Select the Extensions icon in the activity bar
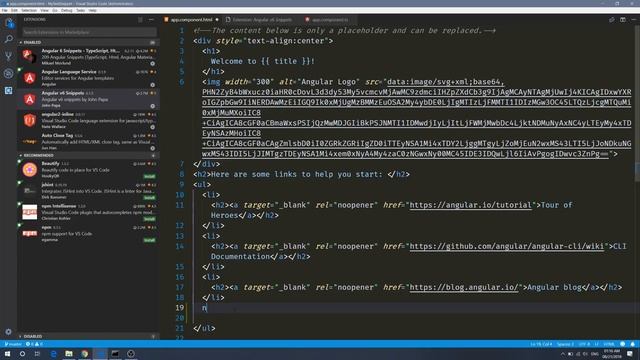Screen dimensions: 640x360 (x=9, y=90)
